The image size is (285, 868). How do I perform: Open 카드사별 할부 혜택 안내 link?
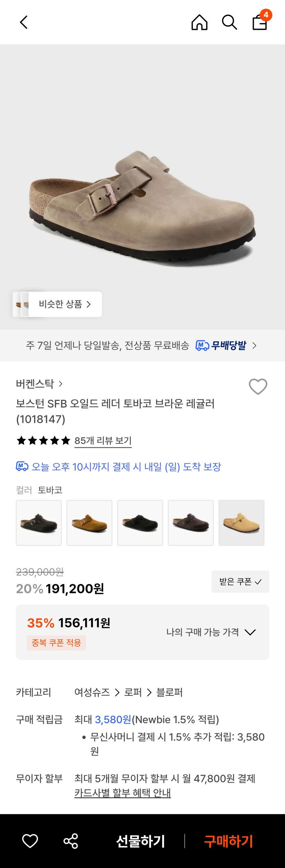pos(122,793)
